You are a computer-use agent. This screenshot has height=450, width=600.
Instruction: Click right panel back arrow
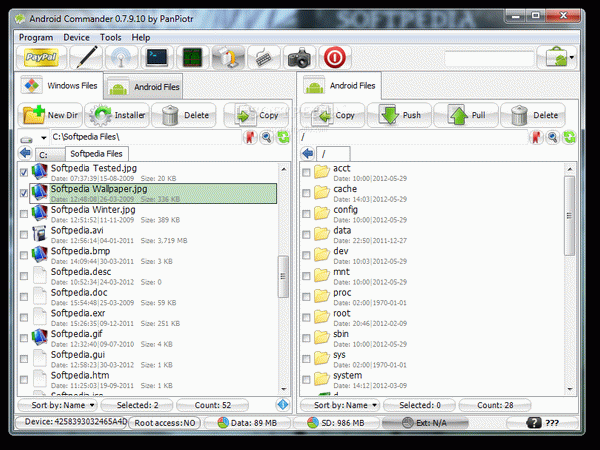tap(307, 153)
